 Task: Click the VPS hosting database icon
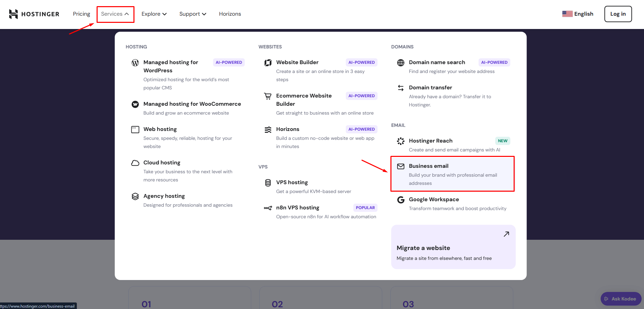pyautogui.click(x=268, y=183)
